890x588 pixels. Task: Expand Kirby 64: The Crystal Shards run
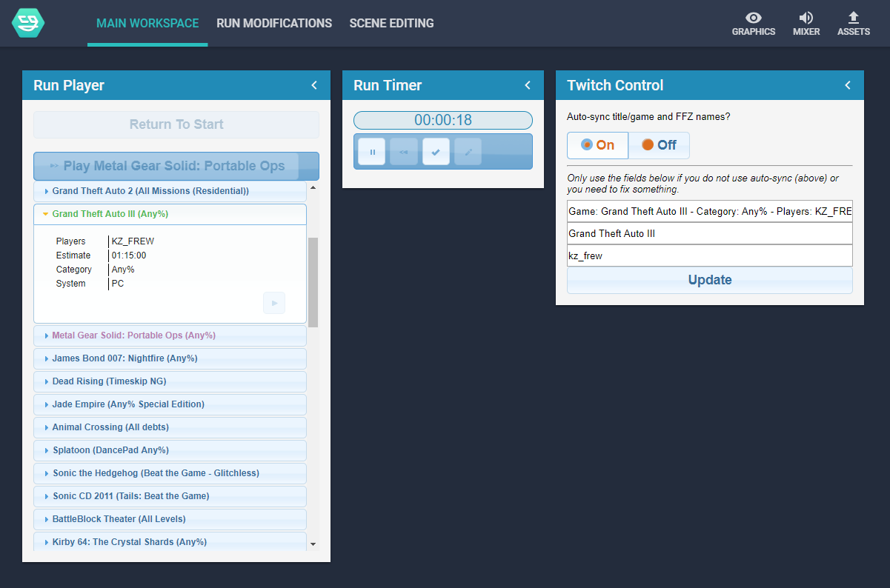pos(170,541)
